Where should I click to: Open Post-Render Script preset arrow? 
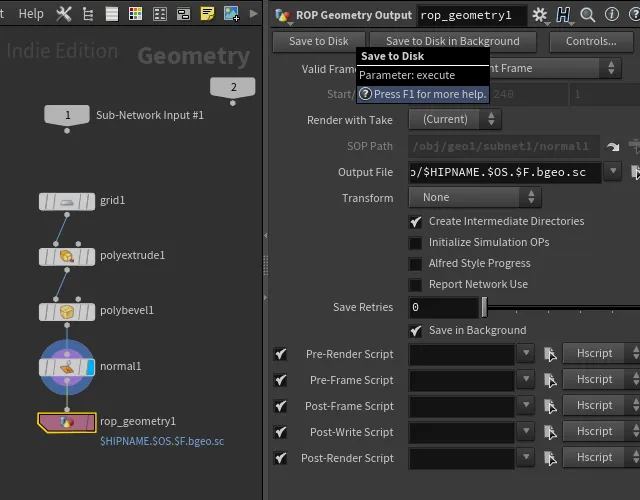[526, 457]
